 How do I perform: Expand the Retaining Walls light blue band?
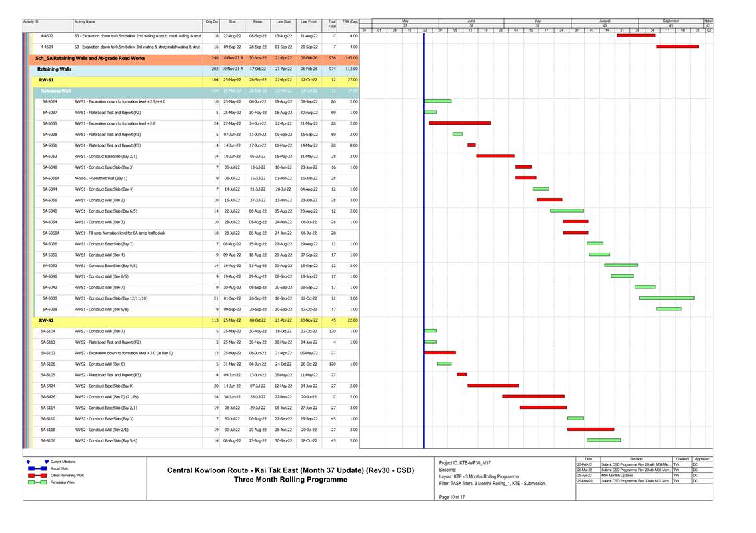point(55,69)
